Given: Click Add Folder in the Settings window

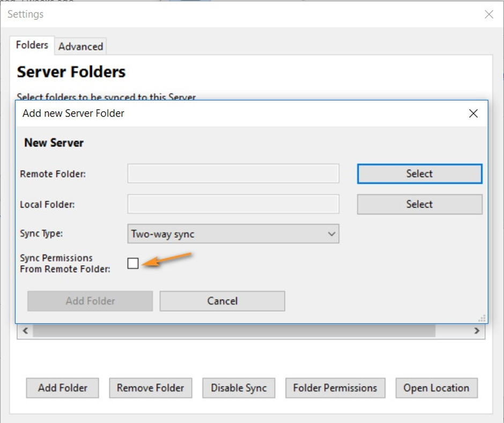Looking at the screenshot, I should point(62,388).
